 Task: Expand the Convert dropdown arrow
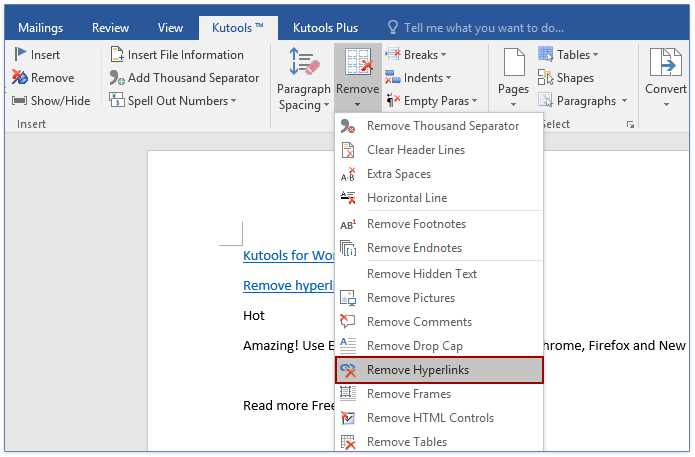[x=666, y=105]
